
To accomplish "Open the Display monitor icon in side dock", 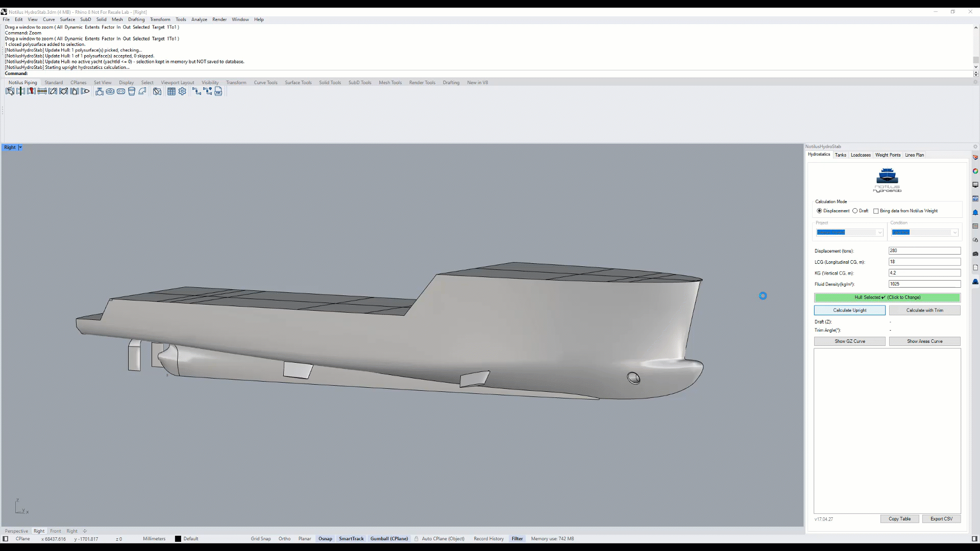I will 975,185.
